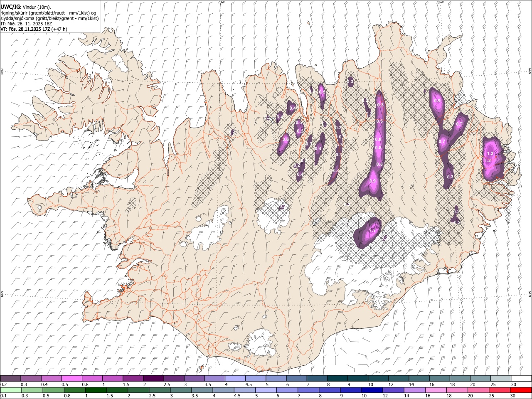This screenshot has width=532, height=399.
Task: Select the valid time line 'VT: Fös. 28.11.2025 17Z'
Action: 25,29
